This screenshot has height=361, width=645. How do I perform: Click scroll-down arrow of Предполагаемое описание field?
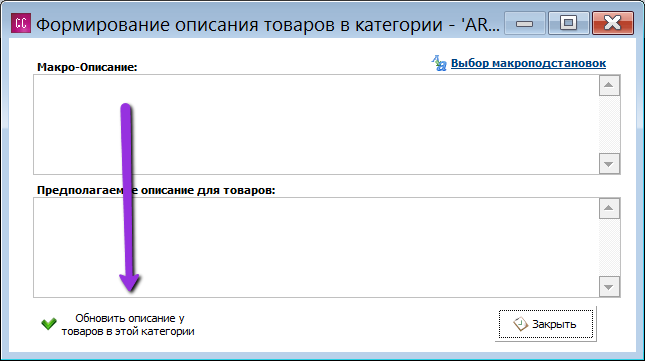609,287
